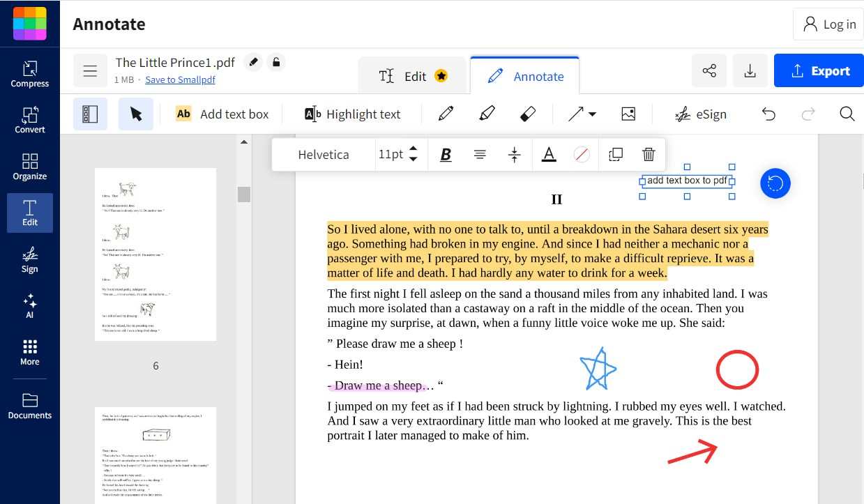Select the blue star drawing

click(x=598, y=369)
